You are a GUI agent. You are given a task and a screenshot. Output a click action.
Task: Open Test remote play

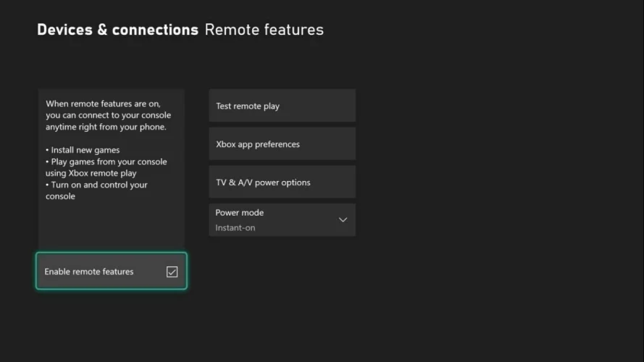point(282,106)
